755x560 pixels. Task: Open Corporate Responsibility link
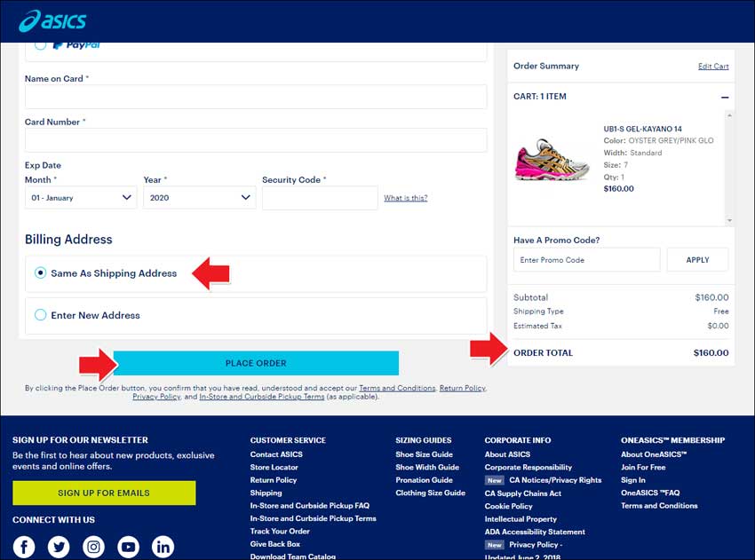[528, 467]
